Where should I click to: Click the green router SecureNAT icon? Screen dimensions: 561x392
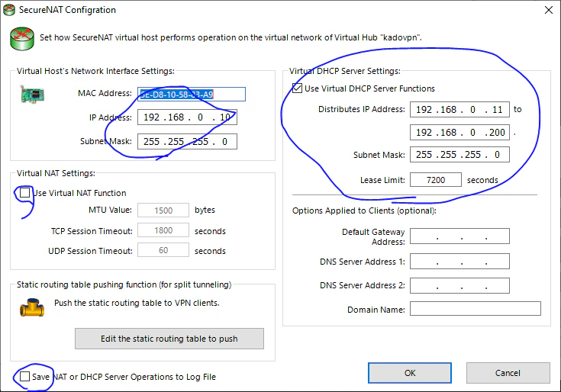point(22,39)
